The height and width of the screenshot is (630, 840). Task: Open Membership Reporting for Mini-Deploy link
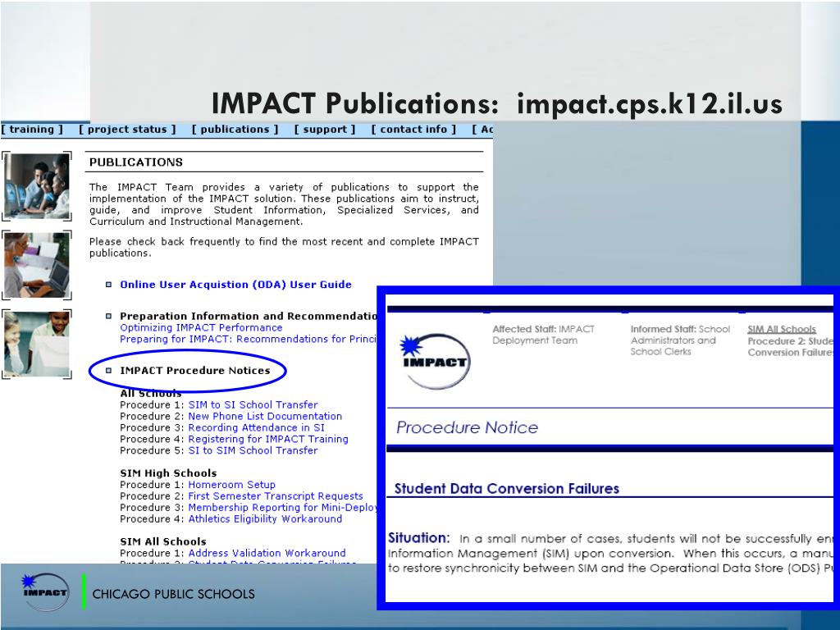(282, 507)
